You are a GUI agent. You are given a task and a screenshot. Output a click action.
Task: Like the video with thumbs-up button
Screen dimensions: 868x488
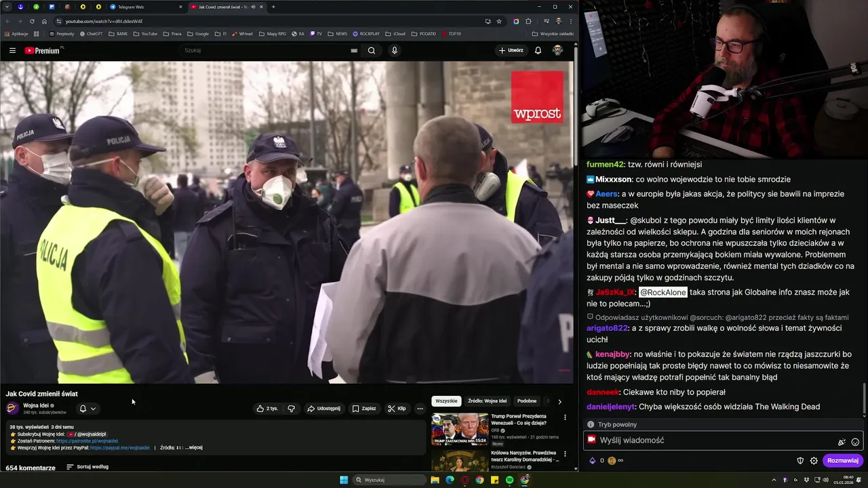point(267,409)
